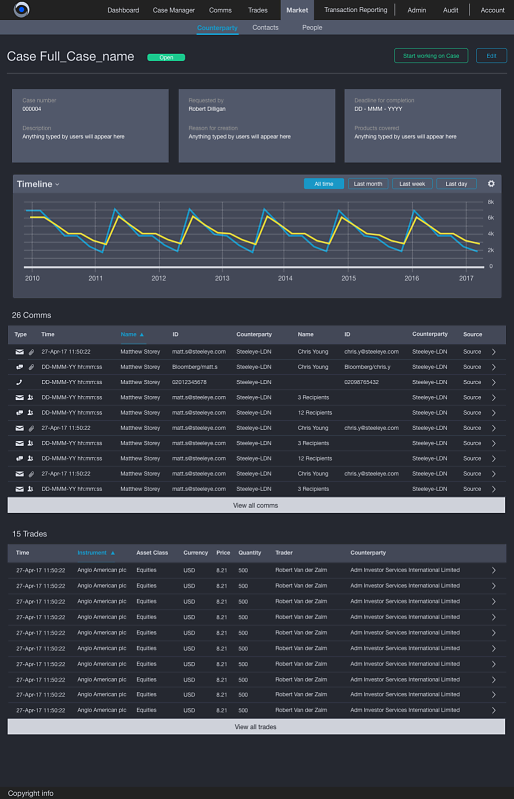
Task: Click the DD - MMM - YYYY deadline value
Action: pyautogui.click(x=378, y=109)
